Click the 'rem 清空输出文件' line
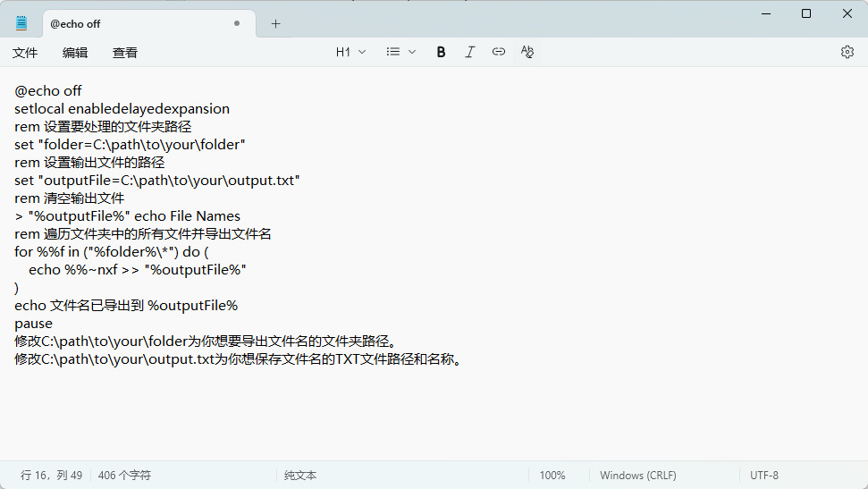The height and width of the screenshot is (489, 868). pos(69,198)
